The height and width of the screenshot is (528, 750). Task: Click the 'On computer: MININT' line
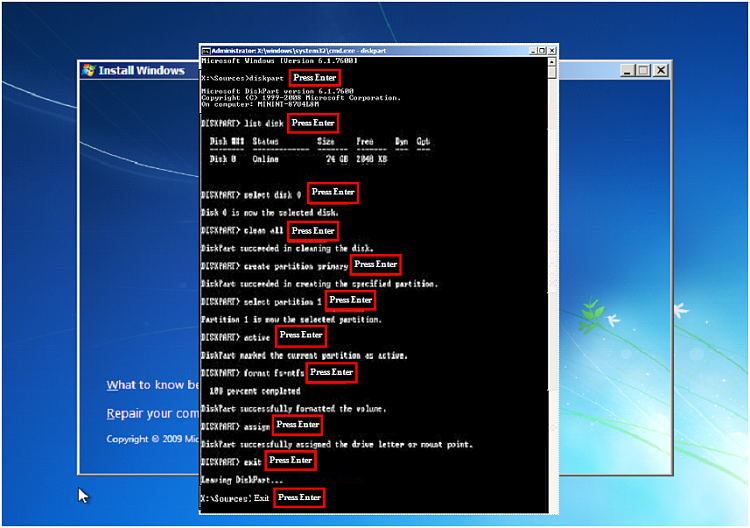pos(260,104)
